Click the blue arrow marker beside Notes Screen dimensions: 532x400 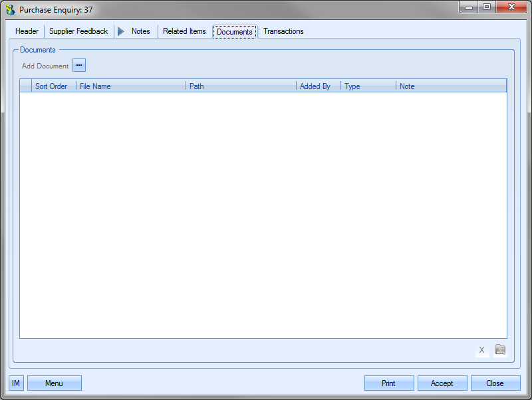tap(121, 31)
